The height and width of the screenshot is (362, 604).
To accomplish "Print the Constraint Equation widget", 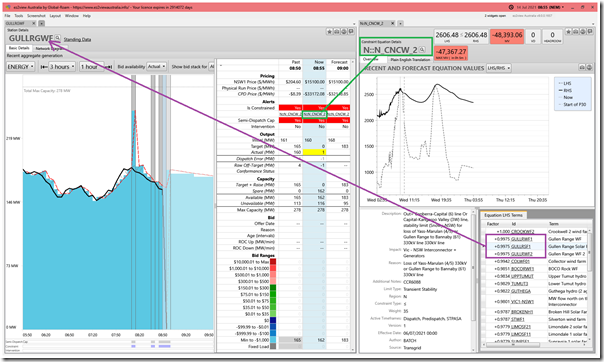I will (582, 32).
